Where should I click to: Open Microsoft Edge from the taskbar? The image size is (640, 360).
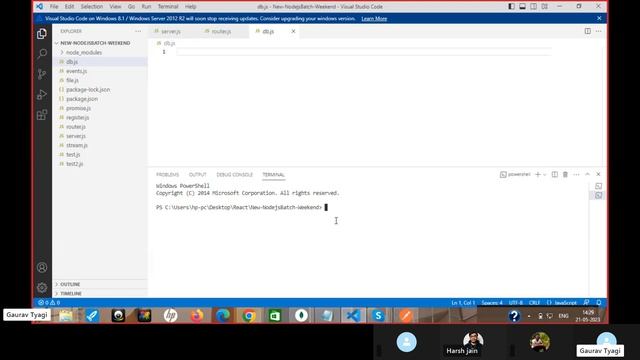click(x=223, y=316)
